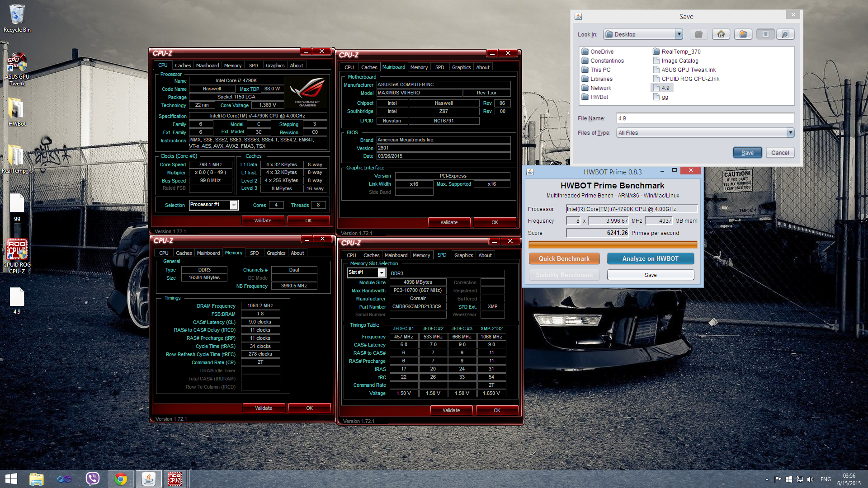
Task: Open the Files of Type dropdown
Action: click(x=790, y=133)
